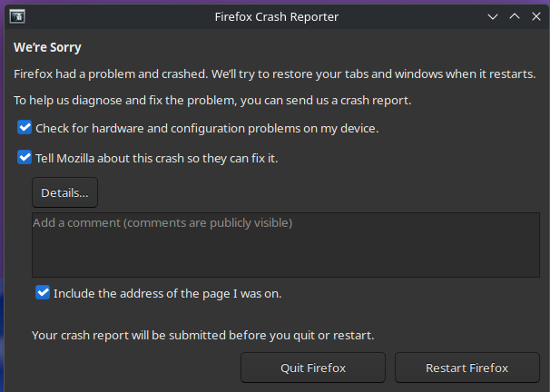
Task: Toggle Tell Mozilla about this crash checkbox
Action: coord(25,157)
